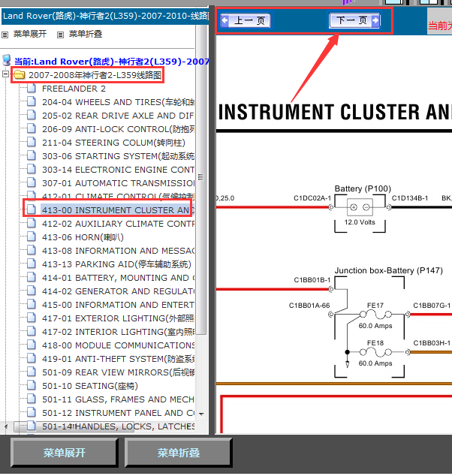Click page icon of 417-01 EXTERIOR LIGHTING
452x476 pixels.
click(32, 318)
